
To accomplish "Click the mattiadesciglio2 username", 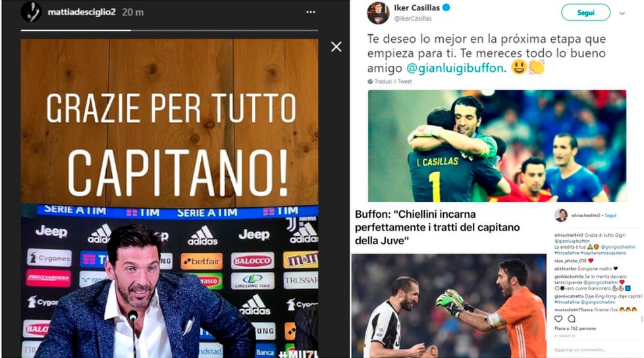I will tap(82, 13).
